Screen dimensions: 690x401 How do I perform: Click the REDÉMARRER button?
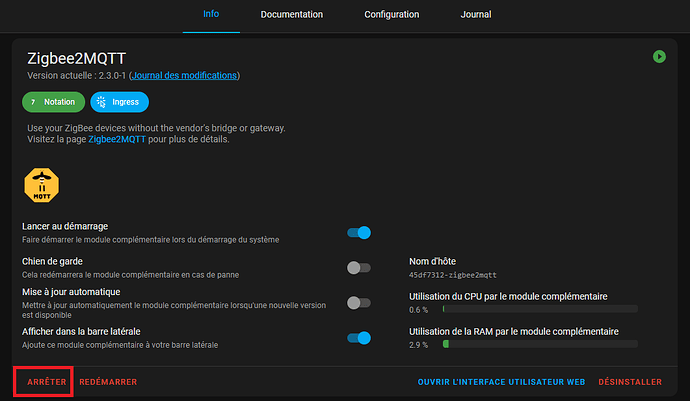click(x=108, y=382)
